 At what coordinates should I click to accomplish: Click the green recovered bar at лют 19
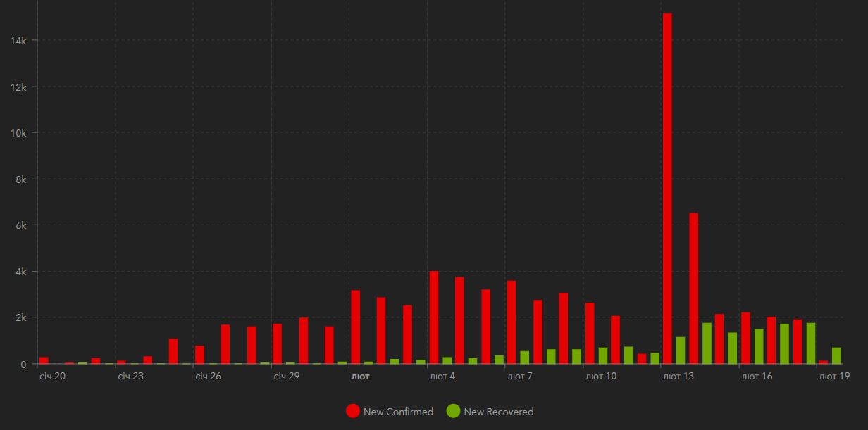coord(836,355)
